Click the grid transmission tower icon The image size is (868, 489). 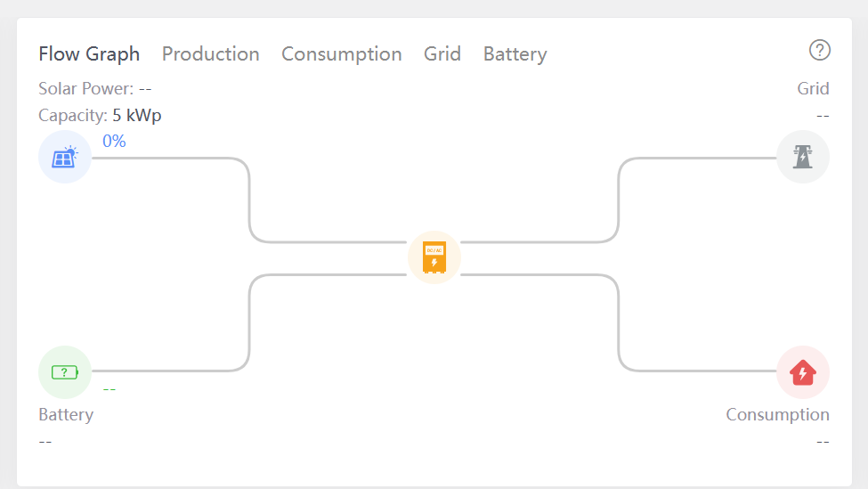803,158
